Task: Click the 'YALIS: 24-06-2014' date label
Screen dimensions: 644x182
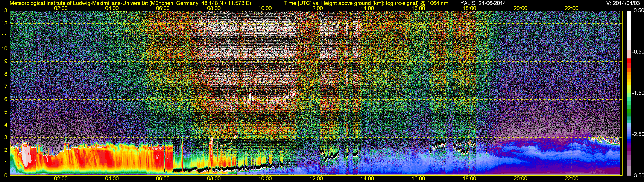Action: pyautogui.click(x=483, y=3)
